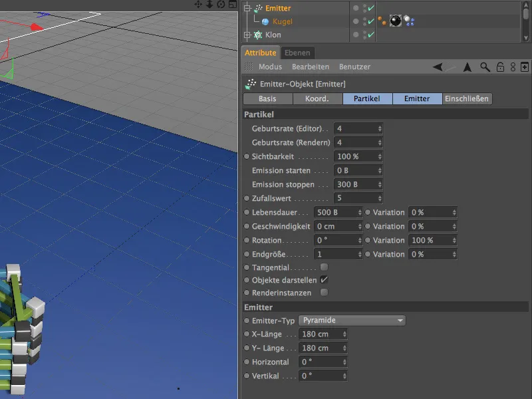
Task: Uncheck the Objekte darstellen checkbox
Action: click(324, 280)
